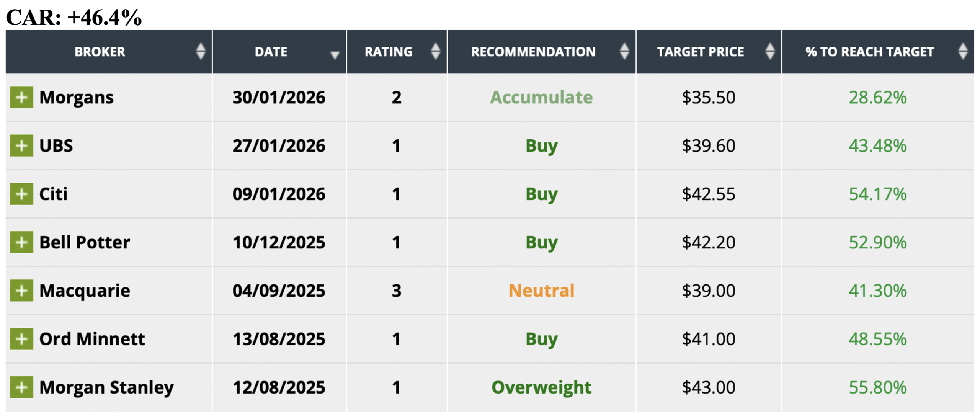The height and width of the screenshot is (418, 980).
Task: Open the Macquarie broker entry
Action: (85, 291)
